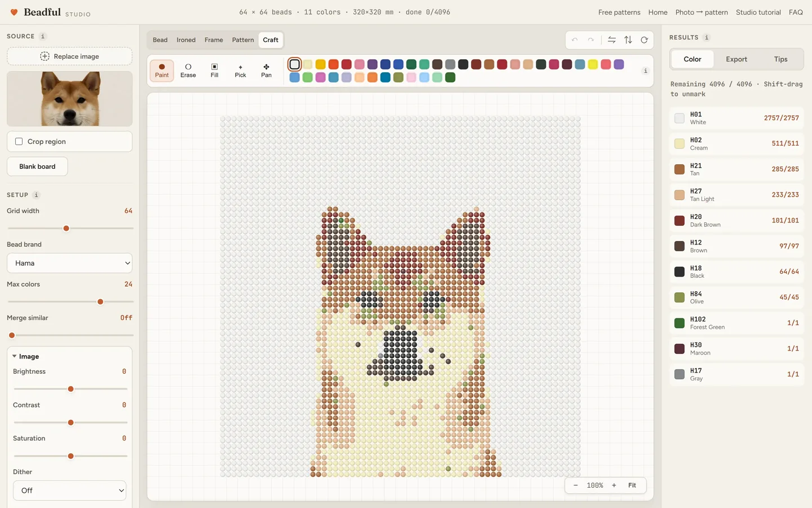
Task: Switch to the Pattern view tab
Action: [x=243, y=40]
